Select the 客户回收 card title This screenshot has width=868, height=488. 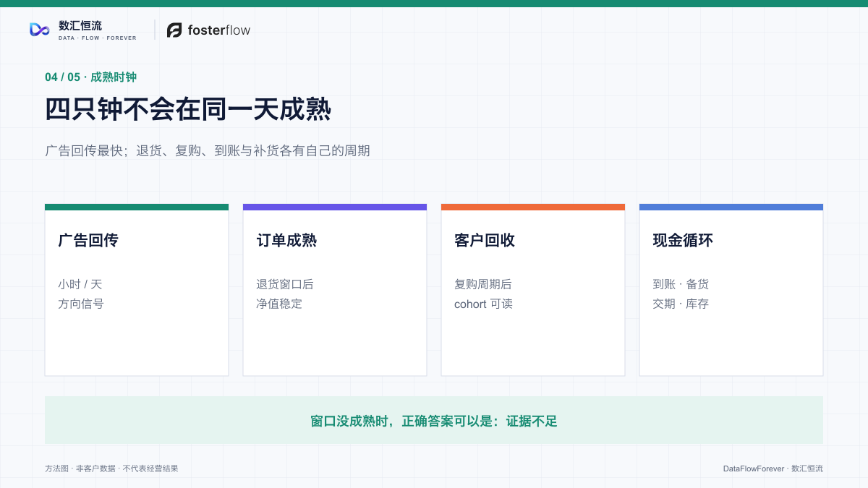click(485, 240)
